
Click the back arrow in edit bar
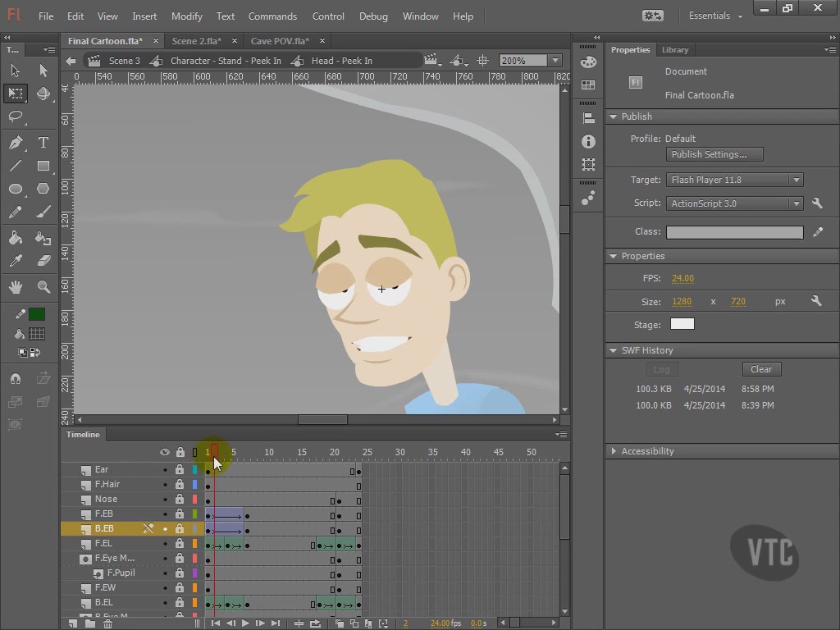[71, 61]
